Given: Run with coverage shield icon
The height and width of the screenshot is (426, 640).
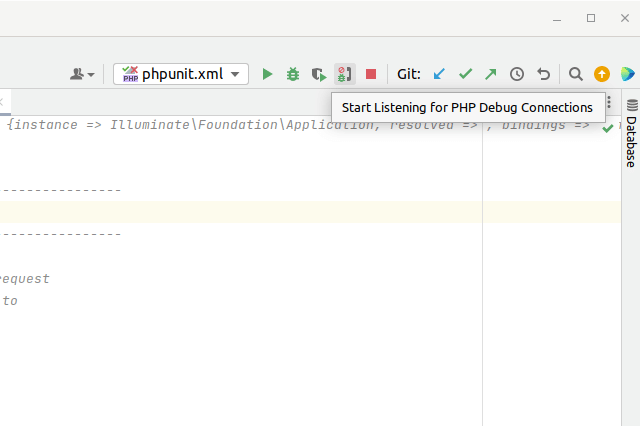Looking at the screenshot, I should 318,74.
